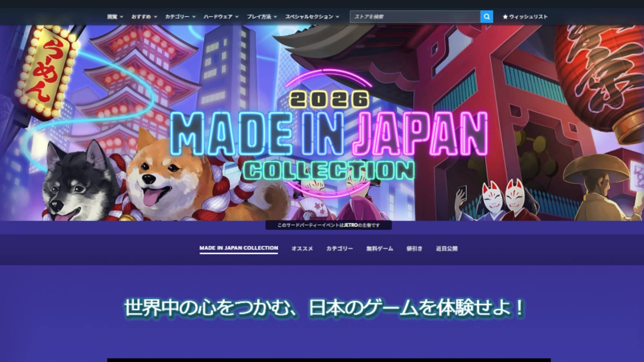Expand カテゴリー in the top navigation bar

tap(180, 17)
